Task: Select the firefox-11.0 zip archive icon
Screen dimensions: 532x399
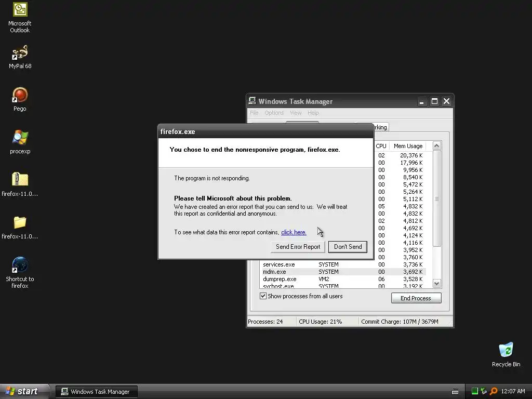Action: (x=20, y=184)
